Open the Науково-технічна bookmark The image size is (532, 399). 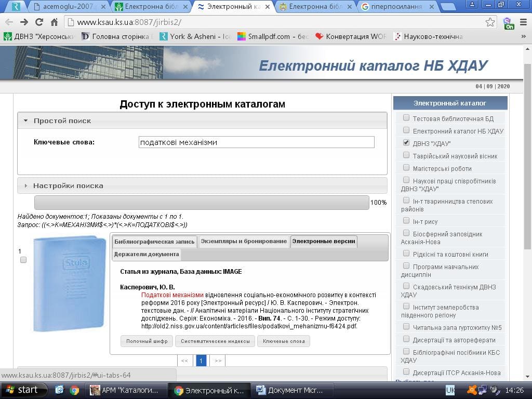click(429, 36)
